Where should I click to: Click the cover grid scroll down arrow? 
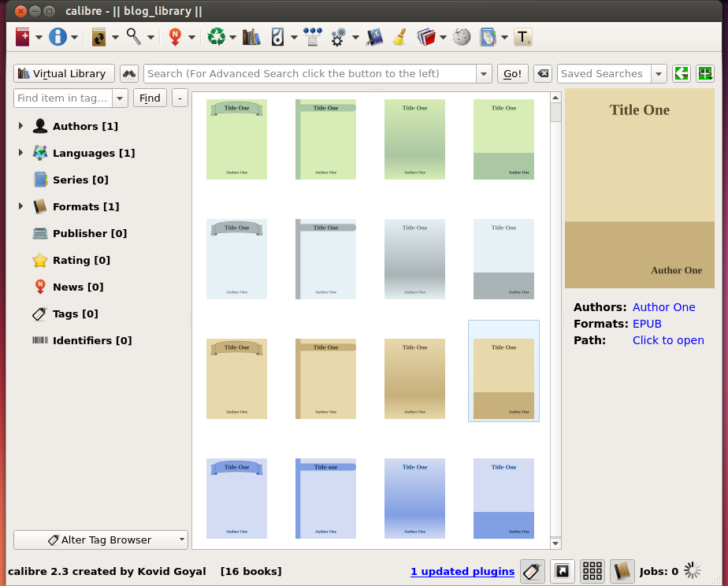pyautogui.click(x=555, y=543)
